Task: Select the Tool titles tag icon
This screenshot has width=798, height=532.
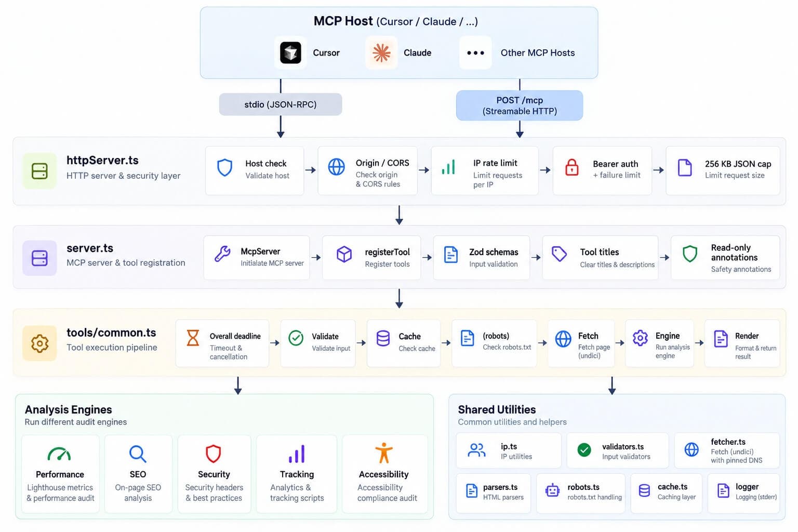Action: [559, 254]
